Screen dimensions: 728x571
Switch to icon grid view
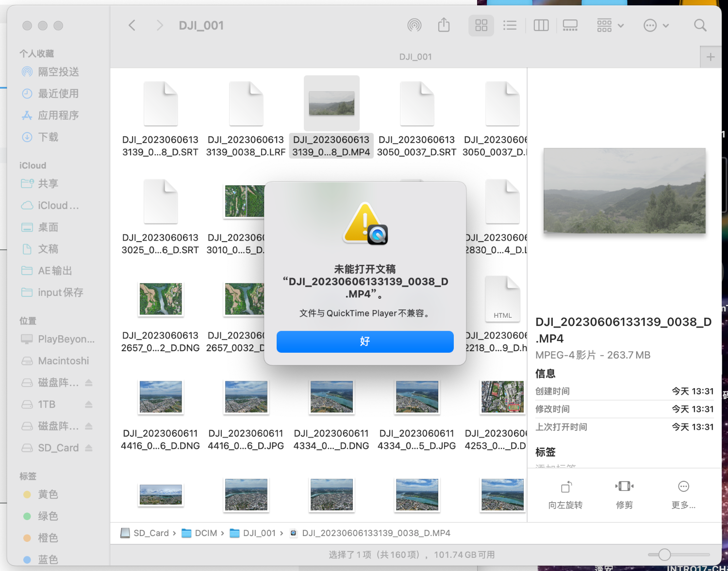pyautogui.click(x=481, y=25)
